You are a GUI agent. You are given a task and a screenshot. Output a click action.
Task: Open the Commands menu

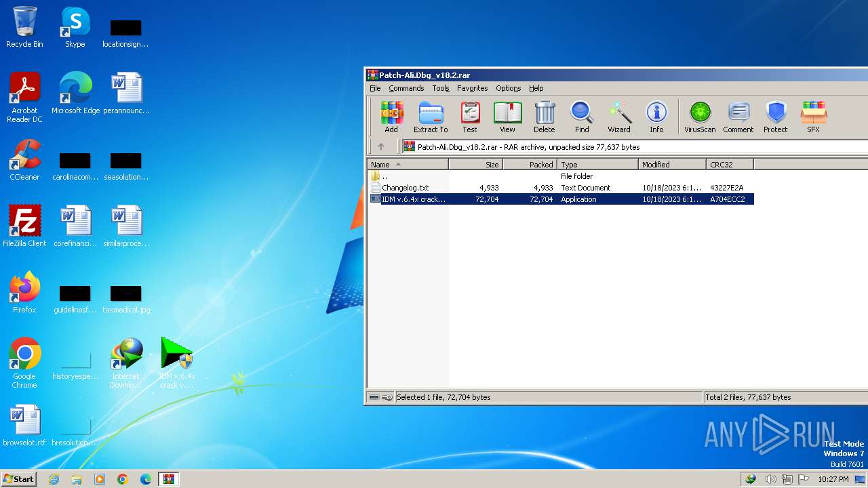click(x=406, y=88)
